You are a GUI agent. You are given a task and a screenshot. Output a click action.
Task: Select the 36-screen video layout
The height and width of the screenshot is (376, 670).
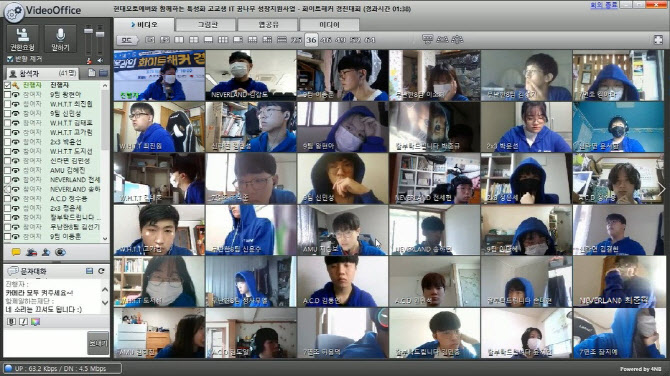tap(311, 40)
